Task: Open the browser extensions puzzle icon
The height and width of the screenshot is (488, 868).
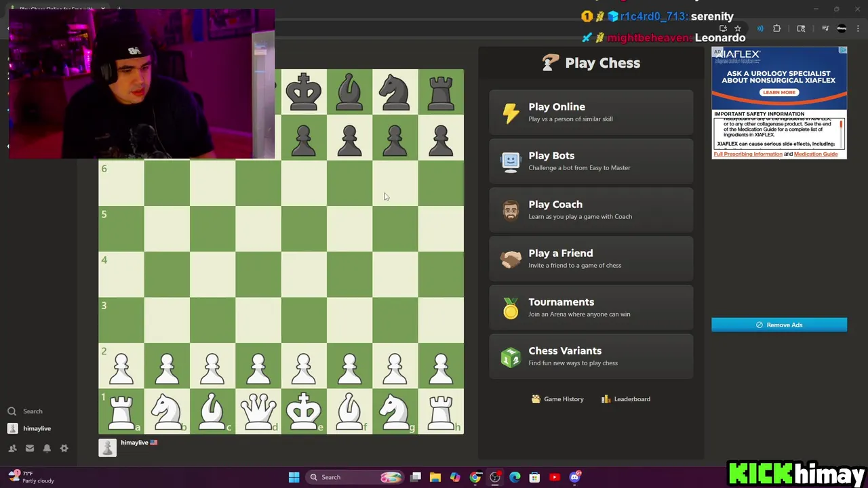Action: (x=777, y=28)
